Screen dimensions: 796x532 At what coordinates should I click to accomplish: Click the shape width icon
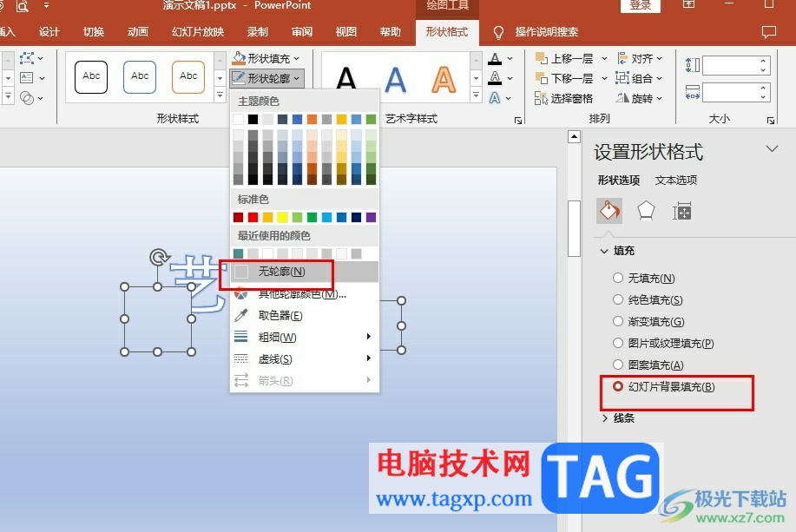point(693,92)
